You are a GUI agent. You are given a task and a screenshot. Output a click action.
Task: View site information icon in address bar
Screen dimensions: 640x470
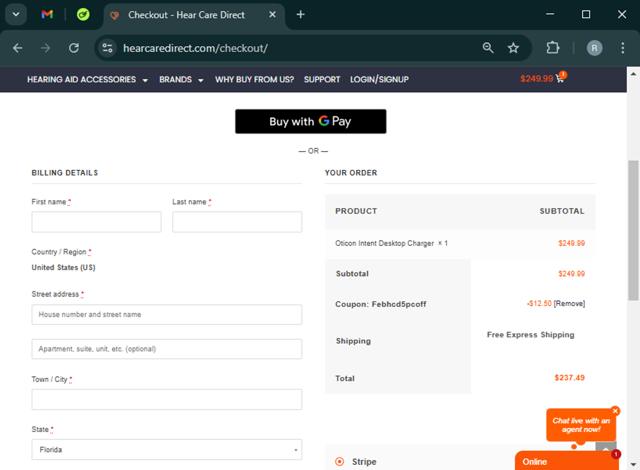coord(107,48)
